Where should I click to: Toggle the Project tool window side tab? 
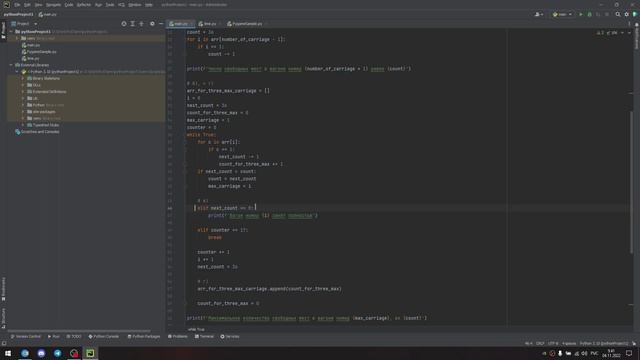[3, 31]
